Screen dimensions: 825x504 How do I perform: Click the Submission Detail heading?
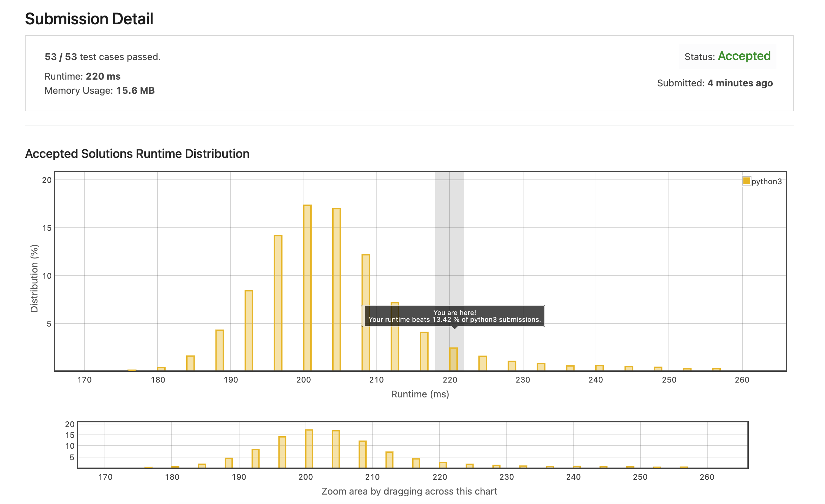[89, 19]
